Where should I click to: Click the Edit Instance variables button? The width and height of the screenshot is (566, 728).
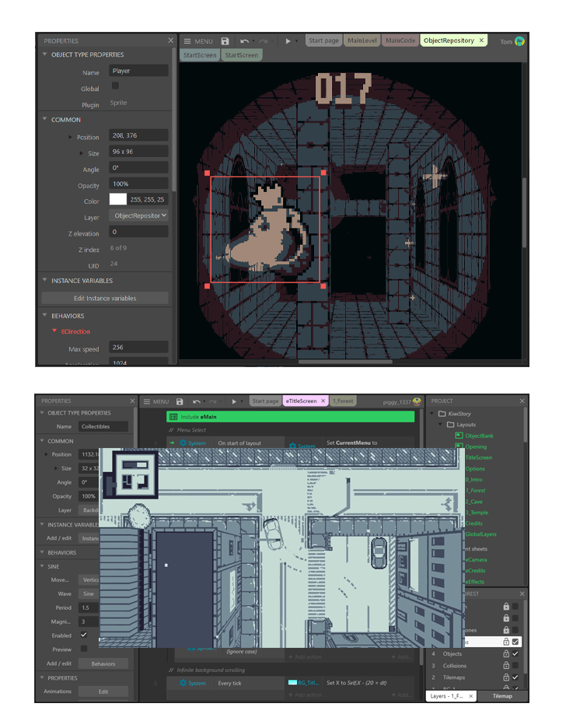[105, 298]
